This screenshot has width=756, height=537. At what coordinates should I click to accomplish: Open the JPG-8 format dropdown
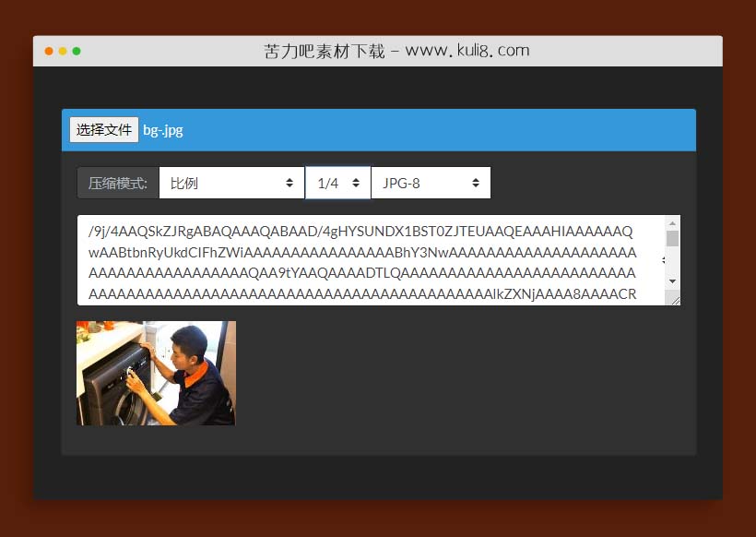[430, 183]
